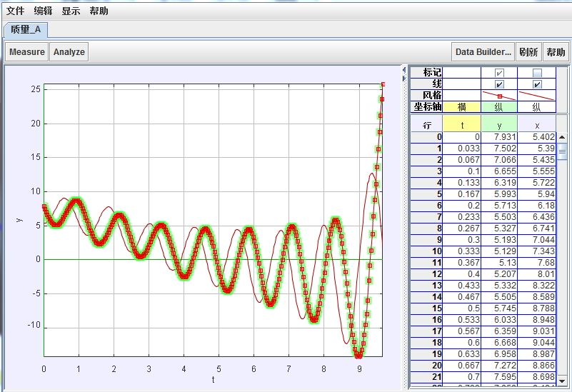The image size is (572, 392).
Task: Click the table scrollbar down arrow
Action: 562,381
